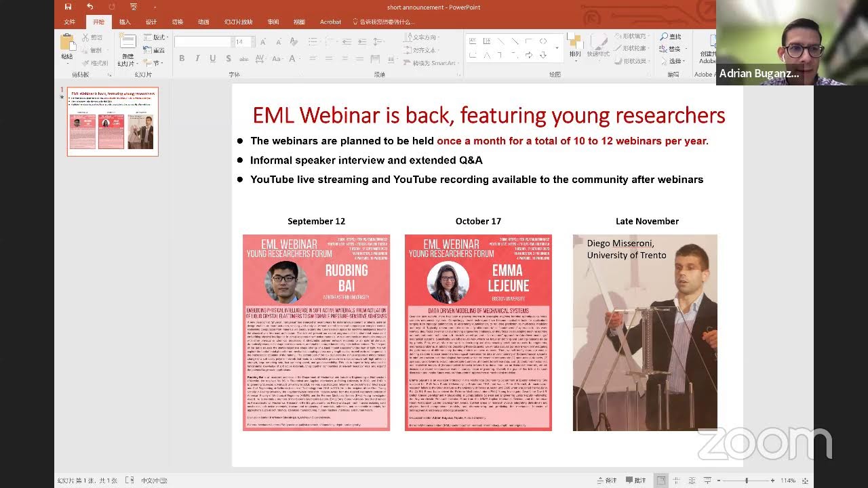Justify text alignment

tap(360, 59)
